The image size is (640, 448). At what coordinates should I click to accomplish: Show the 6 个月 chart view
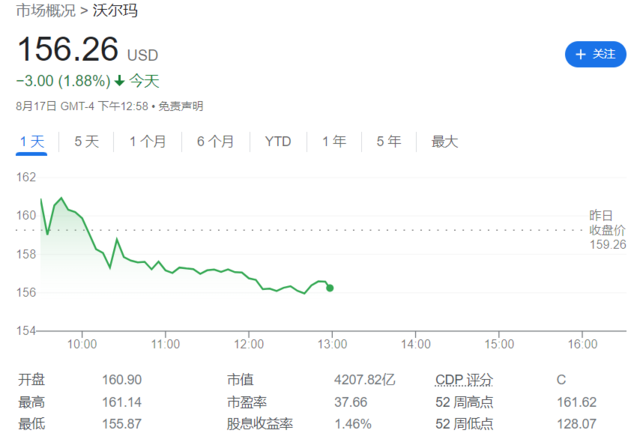tap(215, 142)
